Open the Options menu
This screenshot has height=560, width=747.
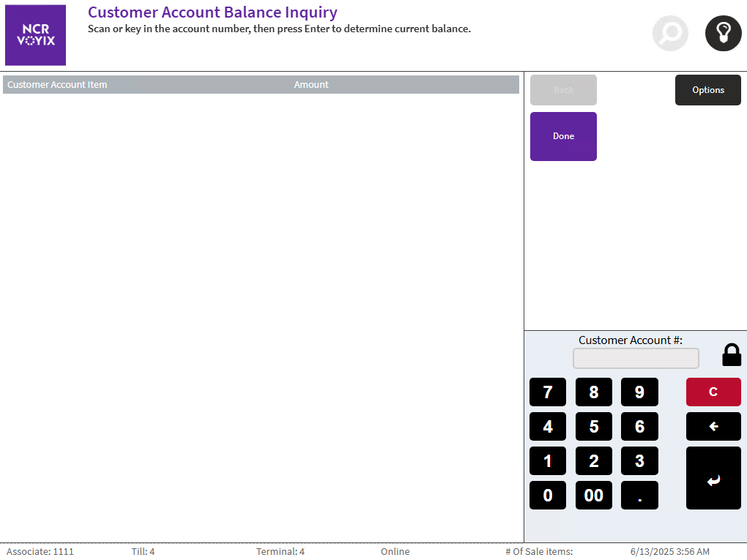pyautogui.click(x=707, y=90)
